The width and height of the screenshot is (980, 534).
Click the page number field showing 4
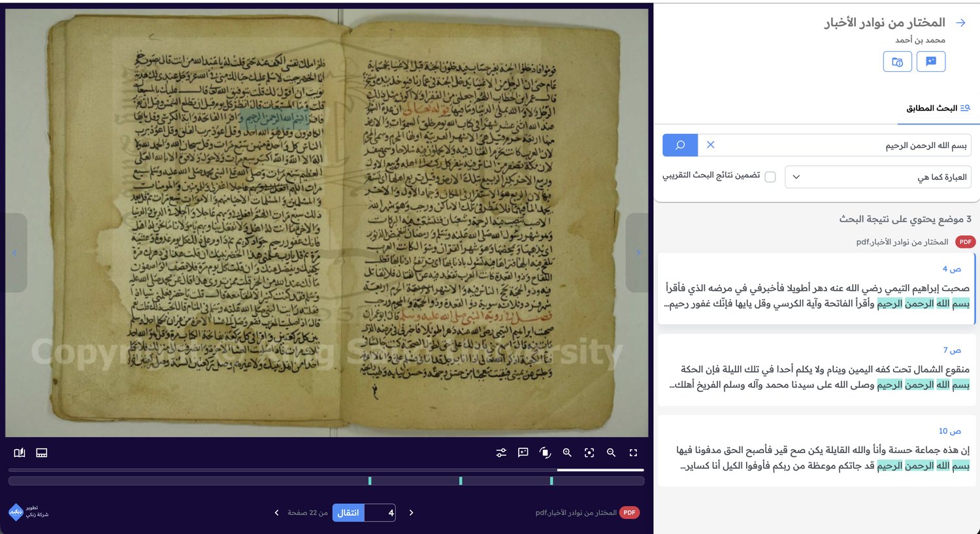click(x=380, y=512)
